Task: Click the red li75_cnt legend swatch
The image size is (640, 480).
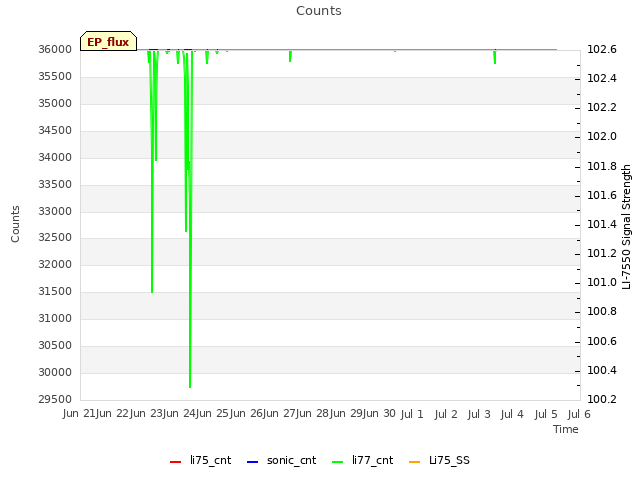Action: click(x=176, y=462)
